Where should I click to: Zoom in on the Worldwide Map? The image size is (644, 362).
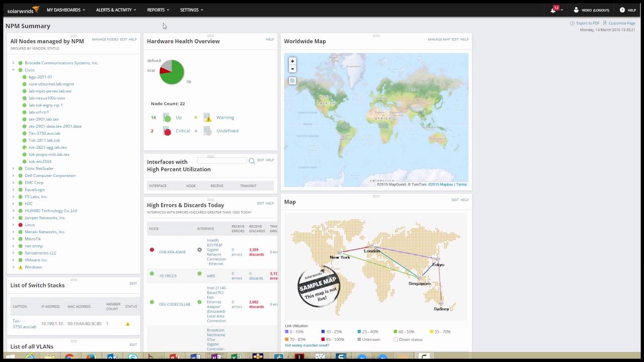click(x=292, y=61)
